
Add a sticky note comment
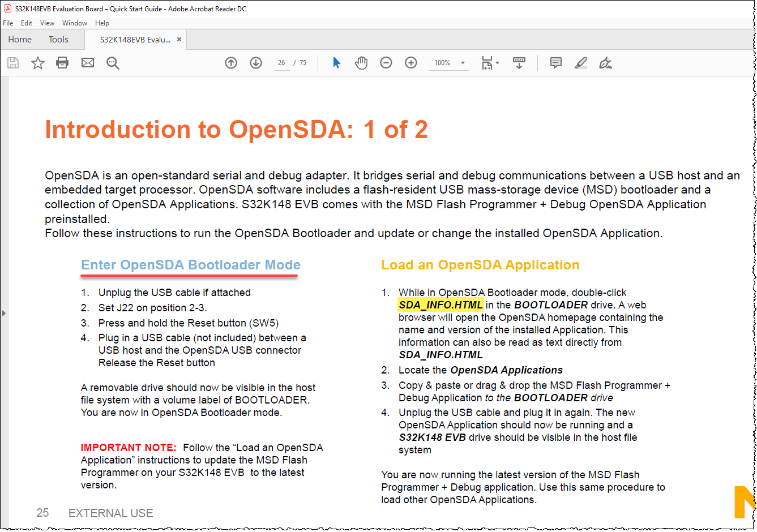555,63
